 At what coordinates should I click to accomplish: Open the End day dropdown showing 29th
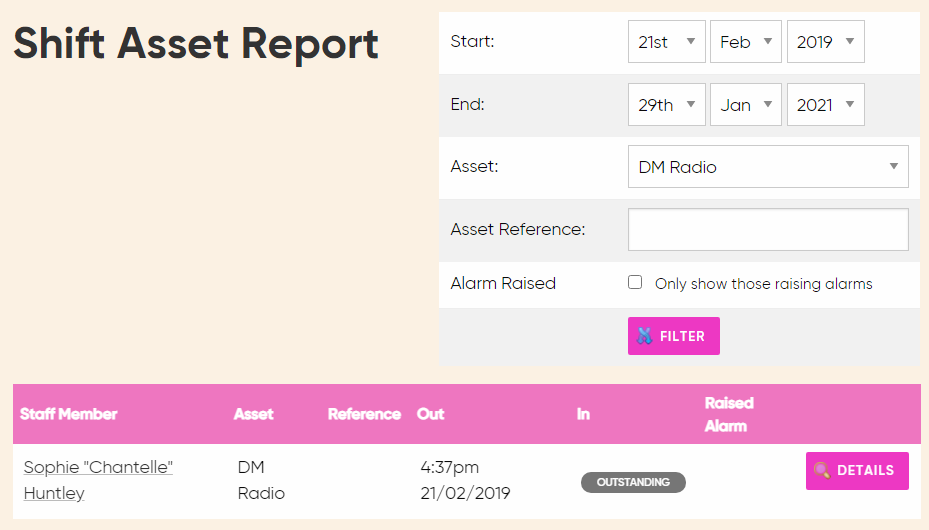[666, 105]
